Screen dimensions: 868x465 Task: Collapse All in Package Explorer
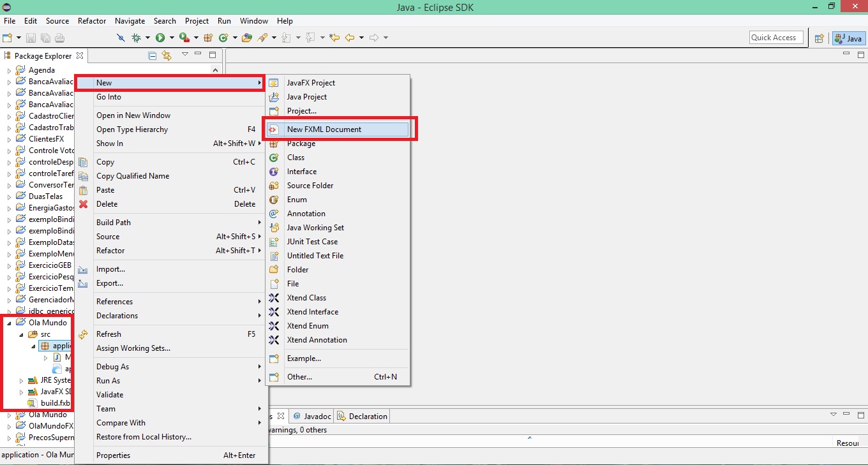coord(153,55)
